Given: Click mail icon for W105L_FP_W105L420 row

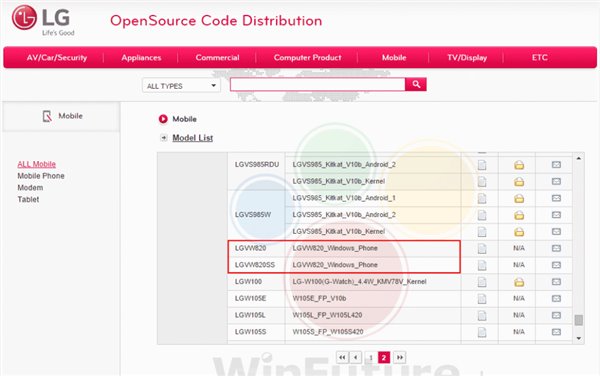Looking at the screenshot, I should pos(556,316).
